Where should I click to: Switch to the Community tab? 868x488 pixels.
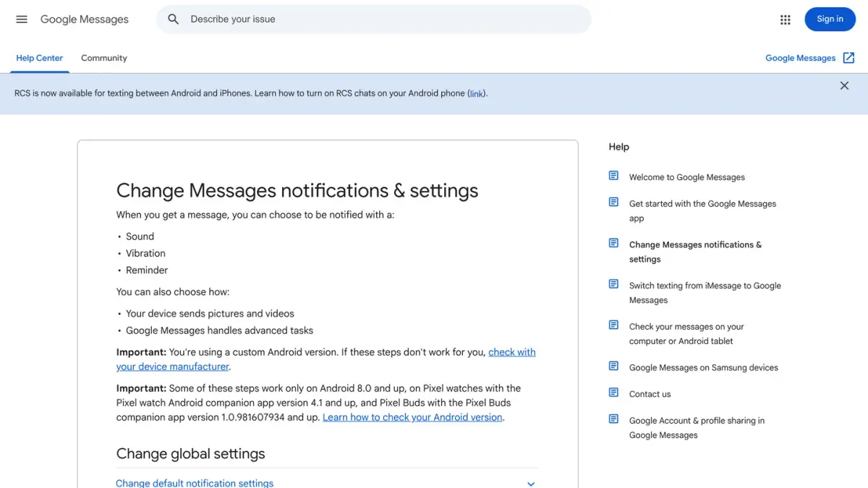tap(104, 58)
